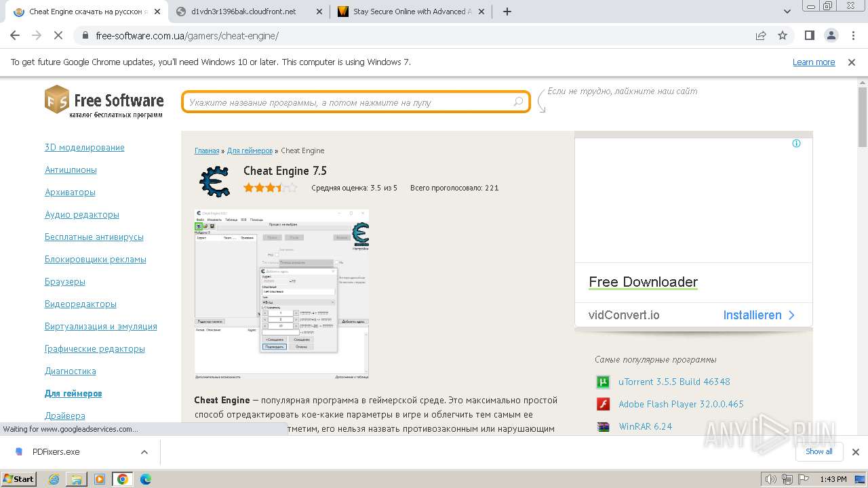Open the ad info icon
Image resolution: width=868 pixels, height=488 pixels.
tap(796, 143)
